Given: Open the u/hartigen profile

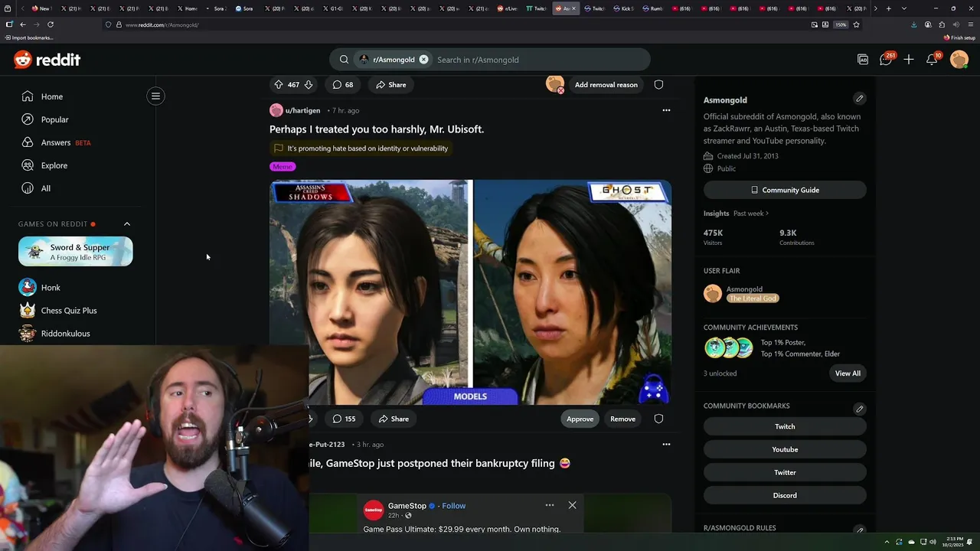Looking at the screenshot, I should click(x=302, y=110).
